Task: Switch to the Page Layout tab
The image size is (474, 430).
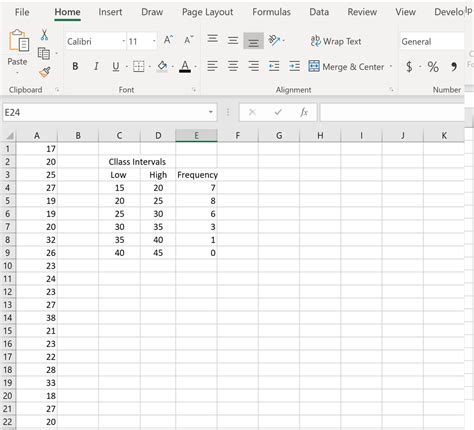Action: (x=207, y=12)
